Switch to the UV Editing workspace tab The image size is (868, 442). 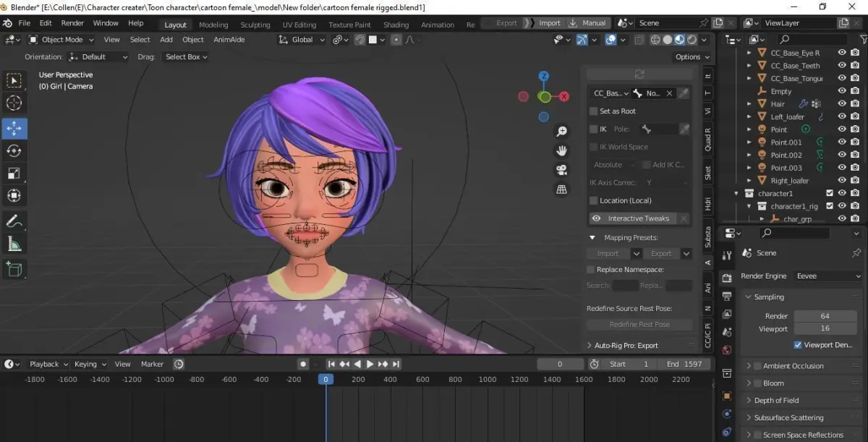click(299, 25)
